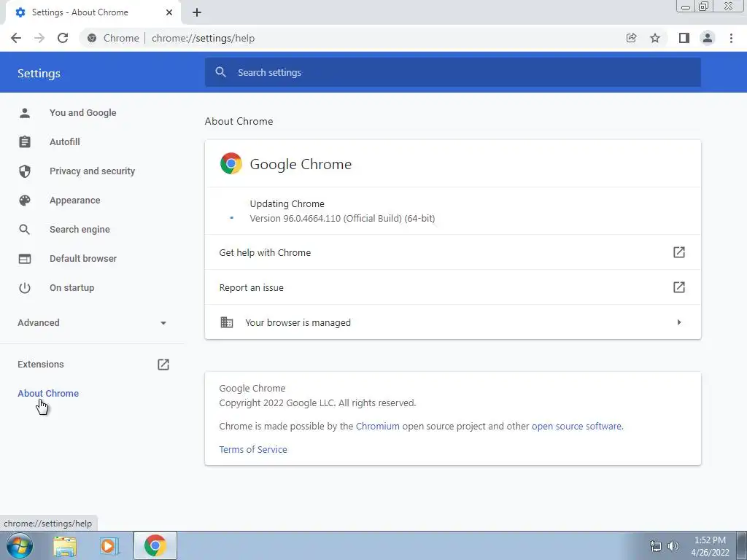Screen dimensions: 747x560
Task: Share this page via the share icon
Action: point(631,38)
